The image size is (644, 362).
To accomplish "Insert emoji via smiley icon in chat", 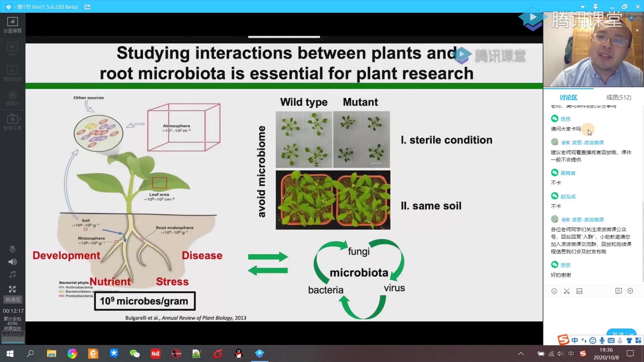I will tap(554, 291).
